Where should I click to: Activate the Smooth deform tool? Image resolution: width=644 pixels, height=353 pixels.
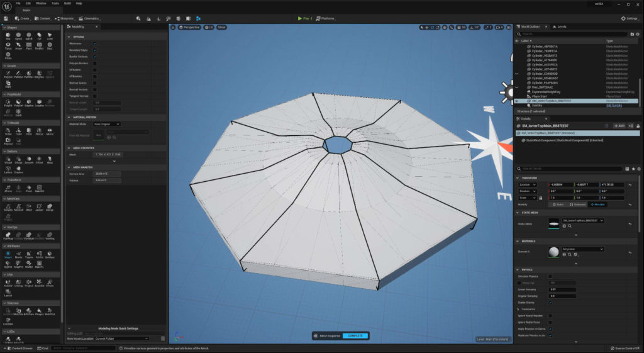29,160
